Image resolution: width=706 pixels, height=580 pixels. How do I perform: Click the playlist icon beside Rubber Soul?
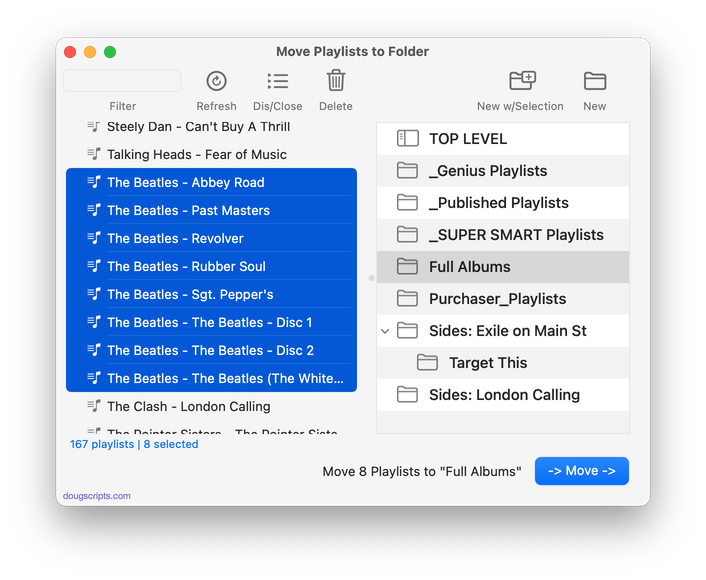94,266
